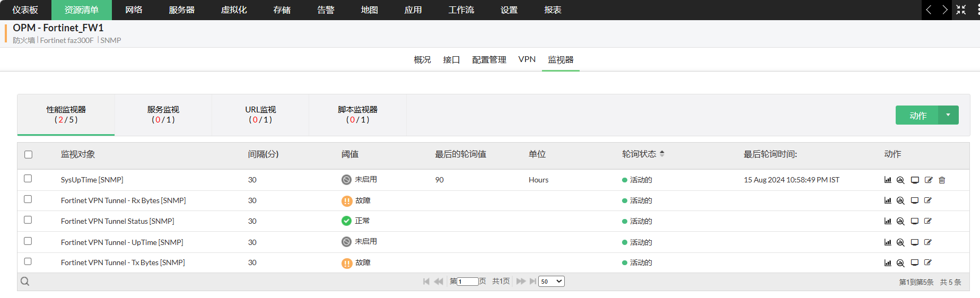The image size is (980, 298).
Task: Check the VPN Tunnel Rx Bytes row checkbox
Action: click(x=28, y=199)
